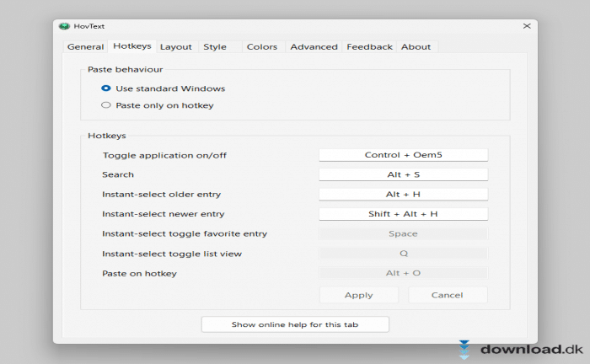Screen dimensions: 590x364
Task: Click the Hotkeys group box title
Action: pyautogui.click(x=107, y=136)
